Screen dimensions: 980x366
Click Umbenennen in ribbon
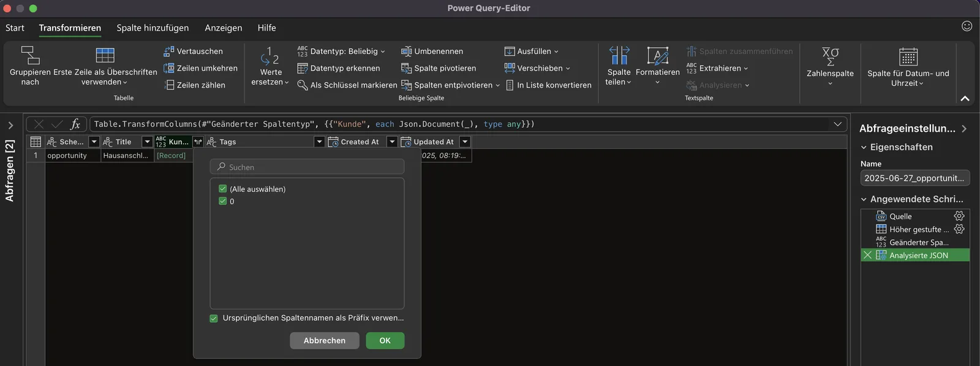coord(432,51)
